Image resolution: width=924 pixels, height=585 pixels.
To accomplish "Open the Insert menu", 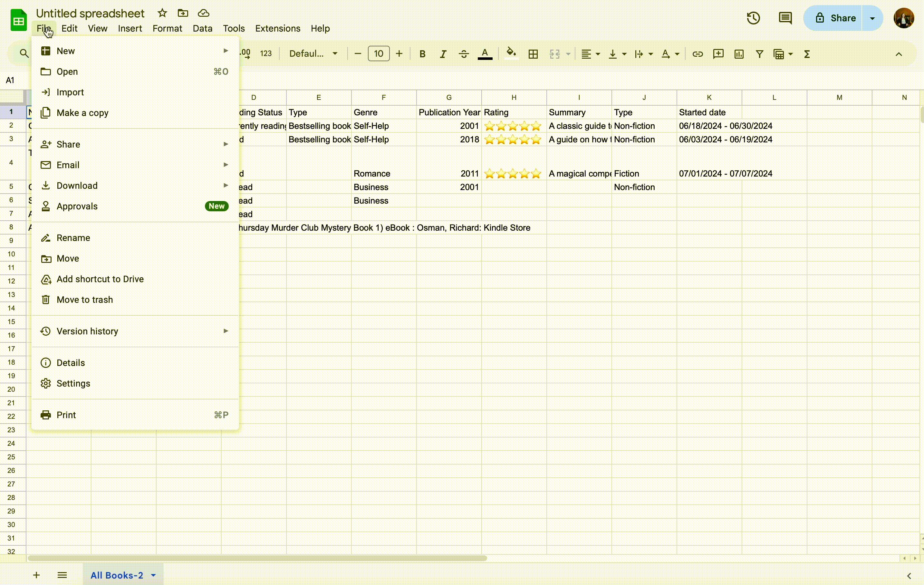I will (130, 28).
